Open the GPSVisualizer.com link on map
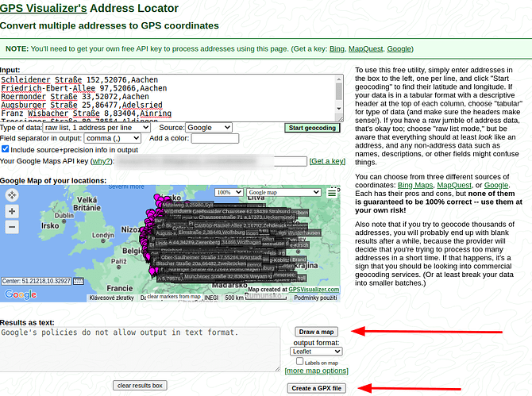The image size is (532, 396). 314,289
